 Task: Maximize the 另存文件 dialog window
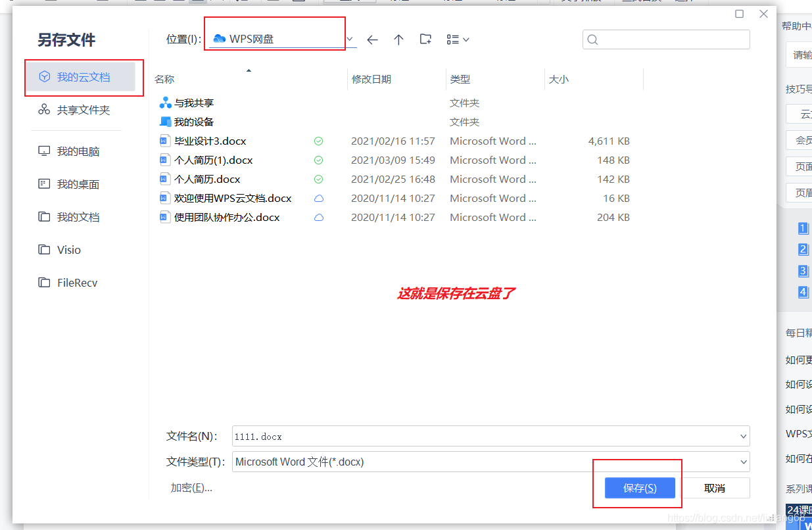point(739,14)
